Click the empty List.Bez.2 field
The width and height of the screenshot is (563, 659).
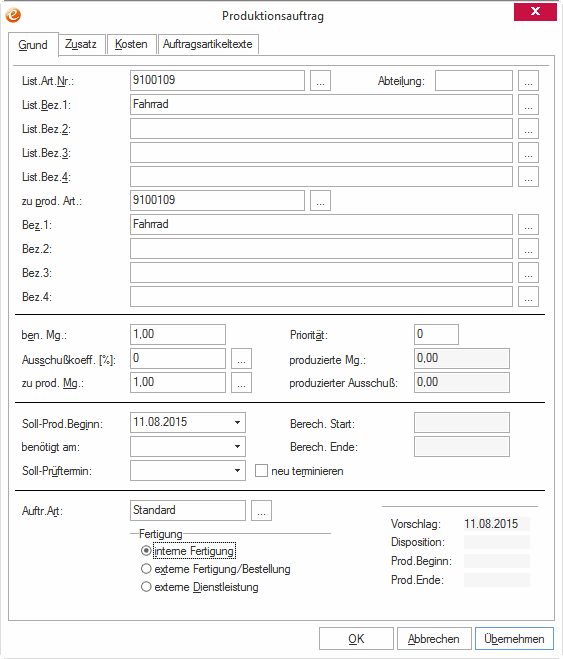(321, 129)
